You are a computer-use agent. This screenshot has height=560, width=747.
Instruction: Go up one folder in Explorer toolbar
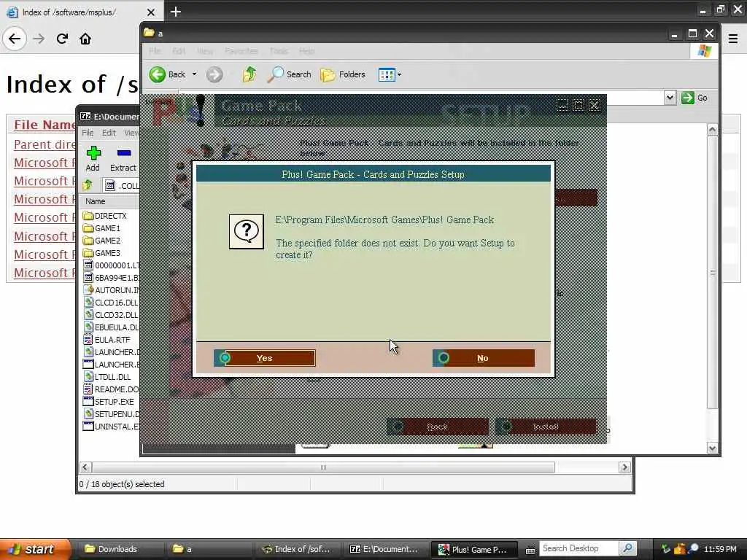pyautogui.click(x=249, y=74)
